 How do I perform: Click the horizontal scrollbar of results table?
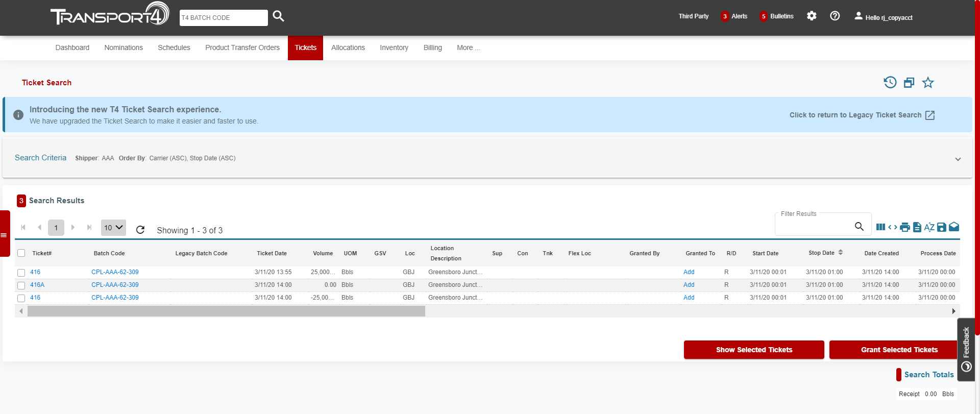click(x=226, y=311)
